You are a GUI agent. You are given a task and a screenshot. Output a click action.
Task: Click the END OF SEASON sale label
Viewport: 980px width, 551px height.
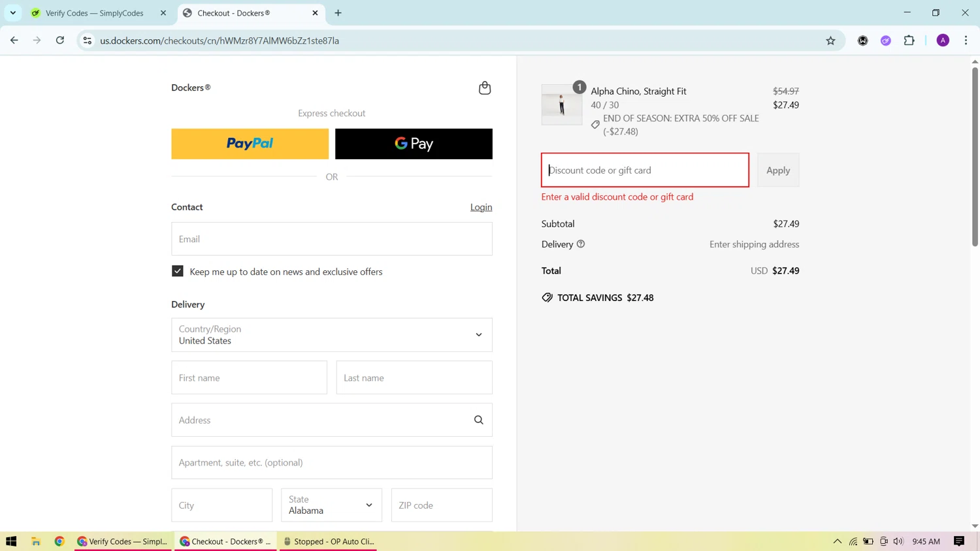click(681, 125)
